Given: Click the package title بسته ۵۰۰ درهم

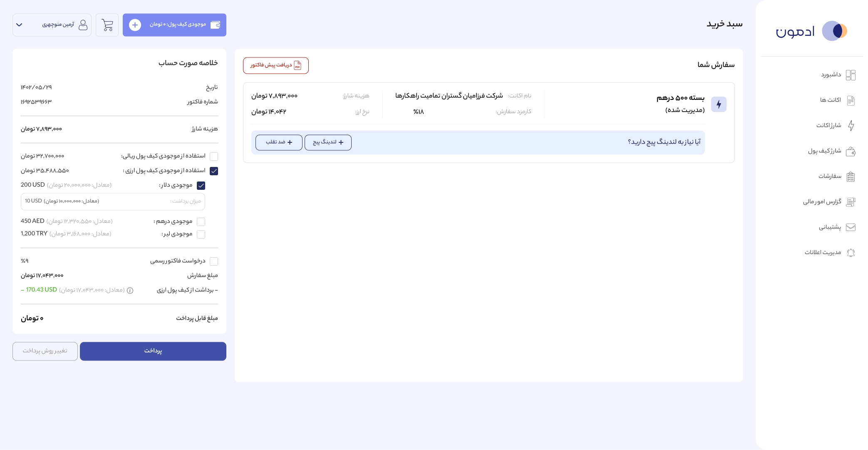Looking at the screenshot, I should pos(680,98).
